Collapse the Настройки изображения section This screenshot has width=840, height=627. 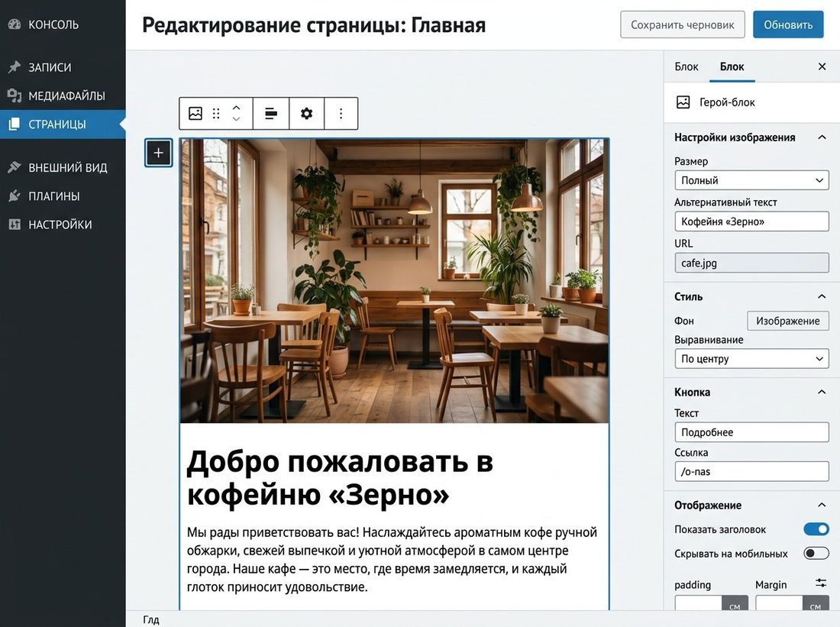click(x=822, y=137)
